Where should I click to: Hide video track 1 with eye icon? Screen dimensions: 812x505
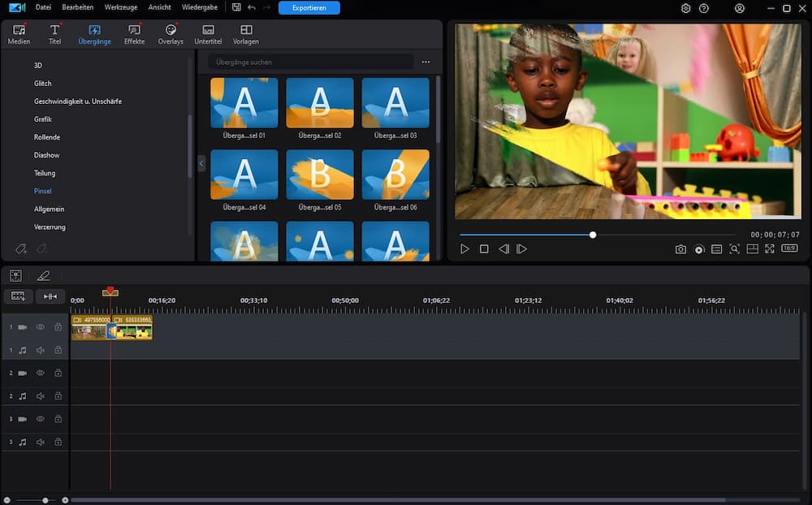[x=41, y=327]
